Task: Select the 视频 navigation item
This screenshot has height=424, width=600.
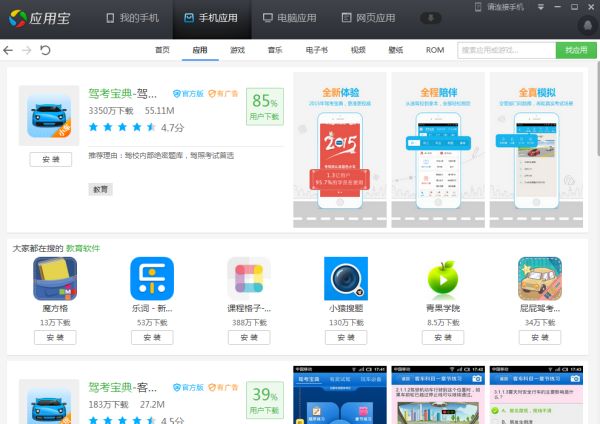Action: pos(358,50)
